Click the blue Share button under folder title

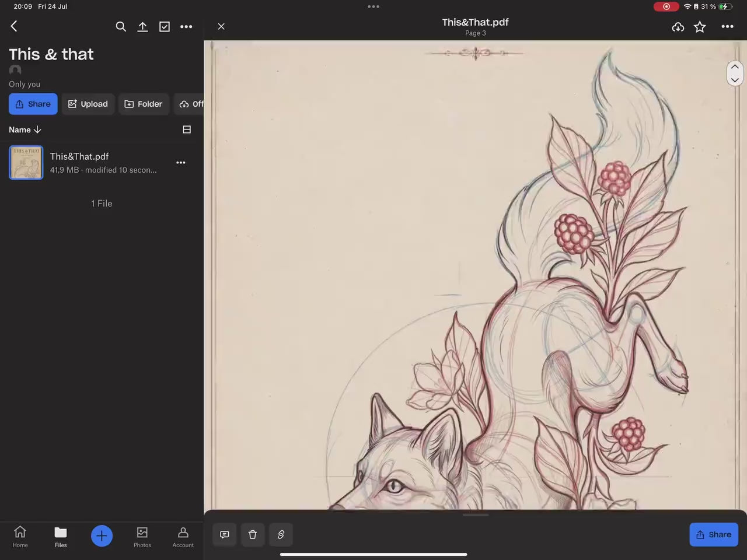click(x=33, y=104)
